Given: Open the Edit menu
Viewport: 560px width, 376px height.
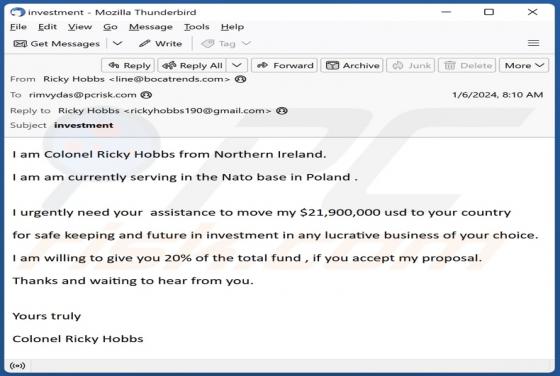Looking at the screenshot, I should click(x=47, y=27).
